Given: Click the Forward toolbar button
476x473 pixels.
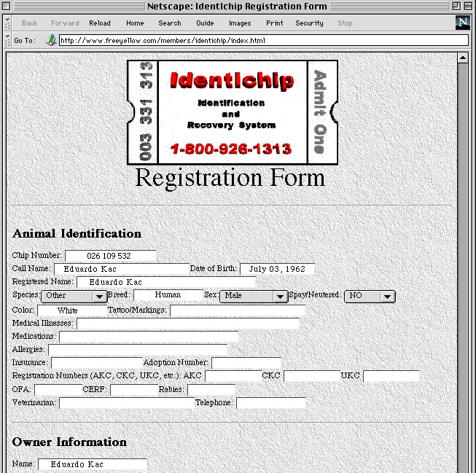Looking at the screenshot, I should coord(65,23).
